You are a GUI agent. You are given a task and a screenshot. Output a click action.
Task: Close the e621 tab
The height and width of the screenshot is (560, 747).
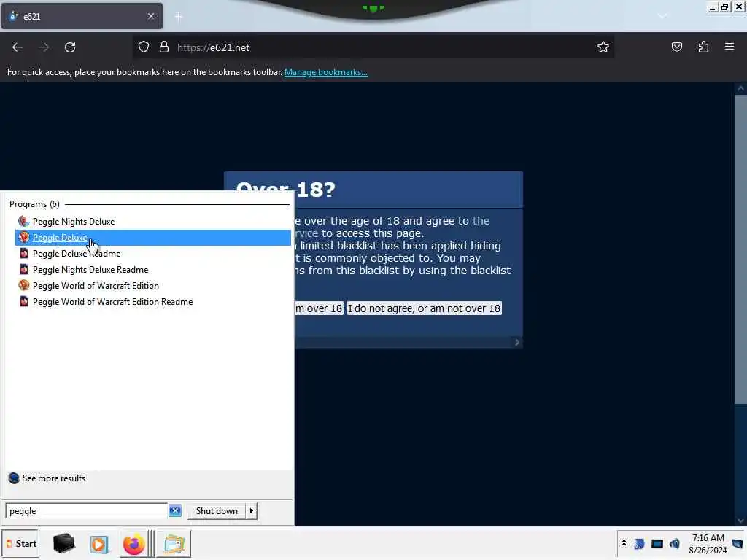(151, 16)
